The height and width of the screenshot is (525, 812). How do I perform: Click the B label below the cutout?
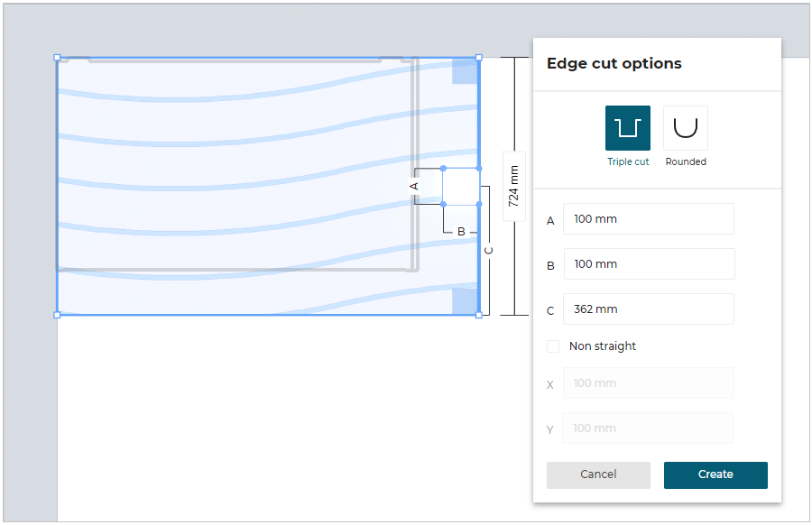[x=461, y=230]
